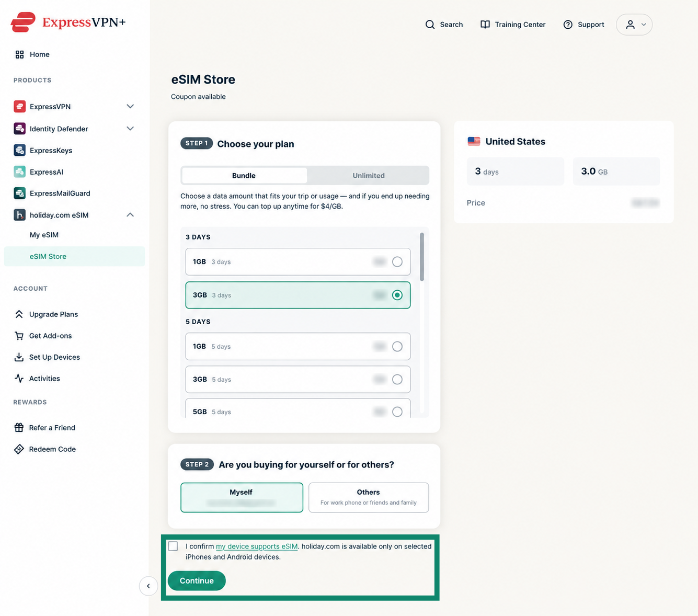Select the 3GB 3 days radio button
Image resolution: width=698 pixels, height=616 pixels.
click(x=397, y=295)
